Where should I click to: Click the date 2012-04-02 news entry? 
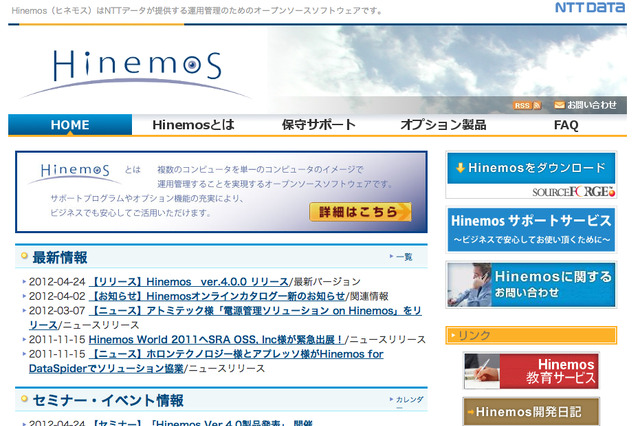(x=57, y=296)
